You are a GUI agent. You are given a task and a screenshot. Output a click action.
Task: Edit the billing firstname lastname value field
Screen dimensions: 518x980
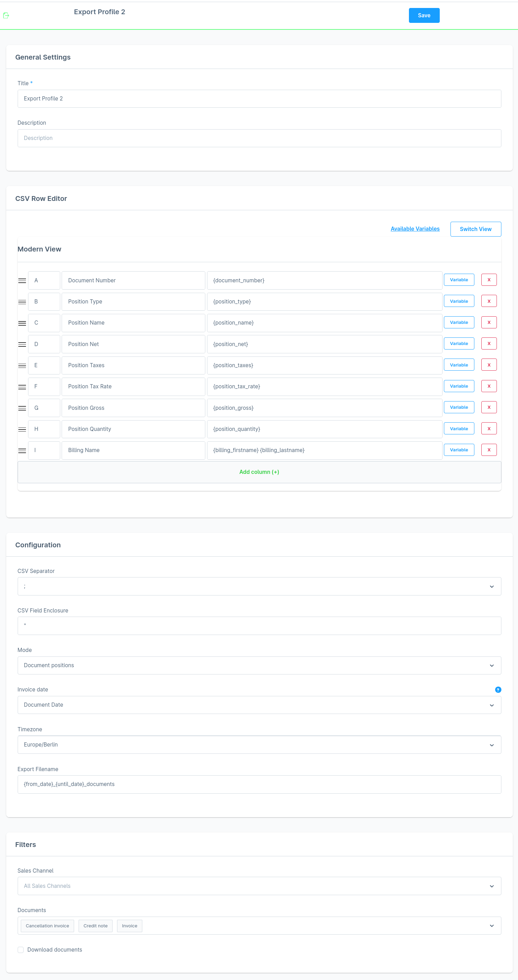pos(324,450)
